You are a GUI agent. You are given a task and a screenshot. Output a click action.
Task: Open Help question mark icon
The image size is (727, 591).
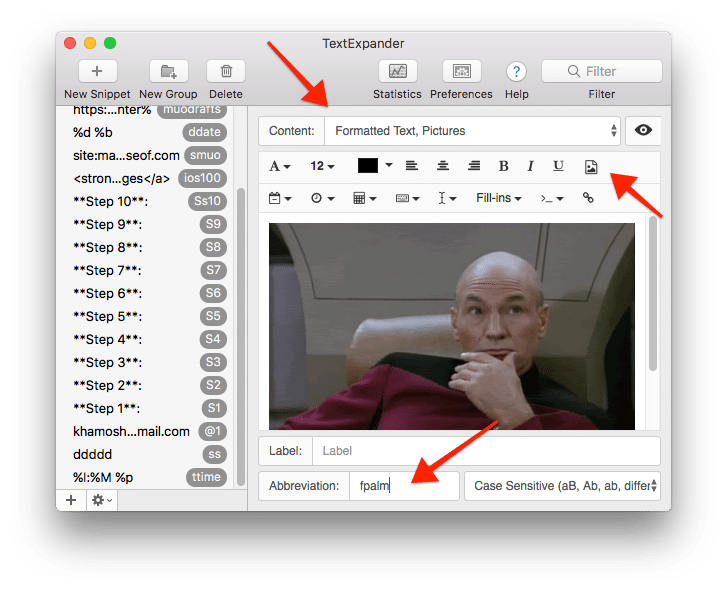[x=516, y=71]
